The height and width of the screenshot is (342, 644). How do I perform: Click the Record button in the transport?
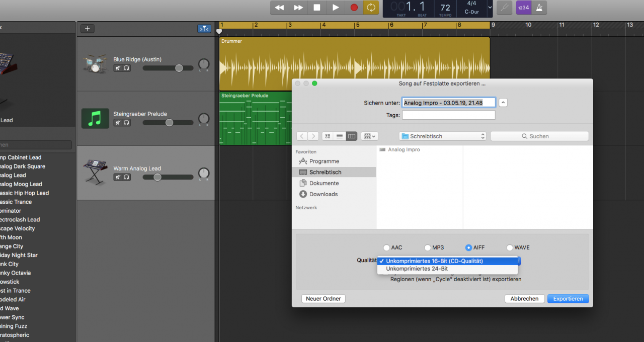(354, 8)
